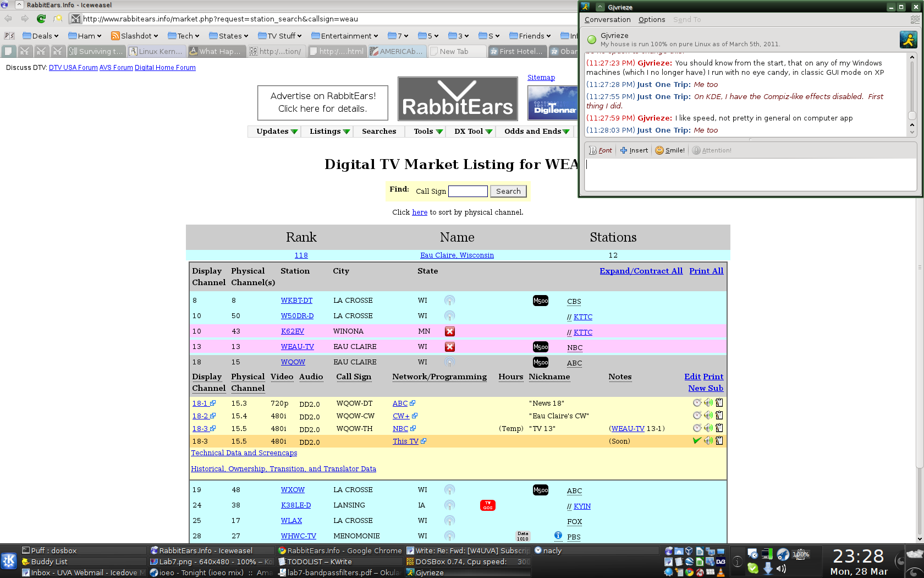This screenshot has width=924, height=578.
Task: Click the external link icon beside This TV
Action: tap(424, 441)
